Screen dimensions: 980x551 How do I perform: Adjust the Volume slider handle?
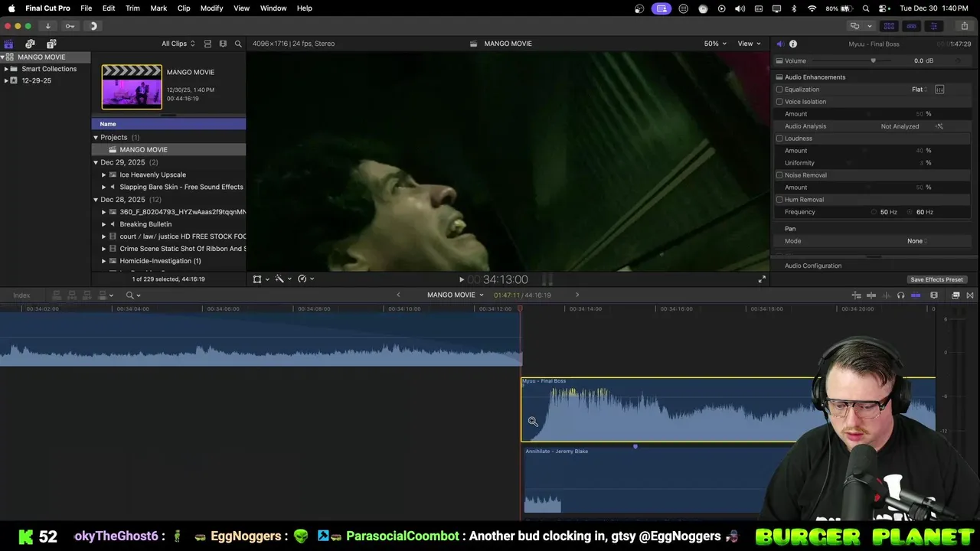[x=873, y=60]
